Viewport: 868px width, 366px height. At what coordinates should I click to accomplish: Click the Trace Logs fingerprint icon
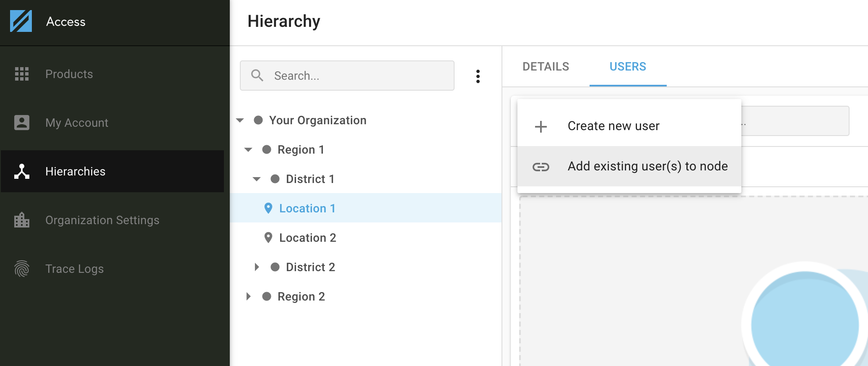(22, 269)
